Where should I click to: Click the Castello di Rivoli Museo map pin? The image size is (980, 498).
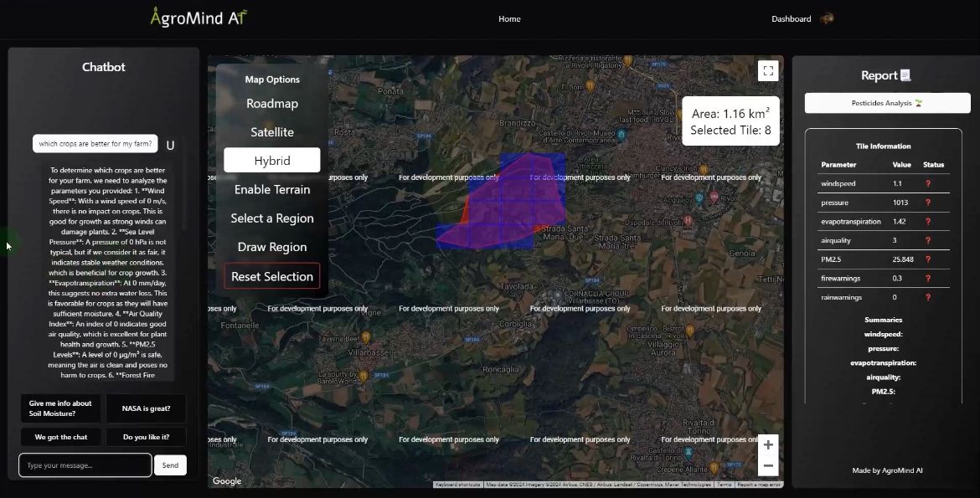(x=622, y=135)
